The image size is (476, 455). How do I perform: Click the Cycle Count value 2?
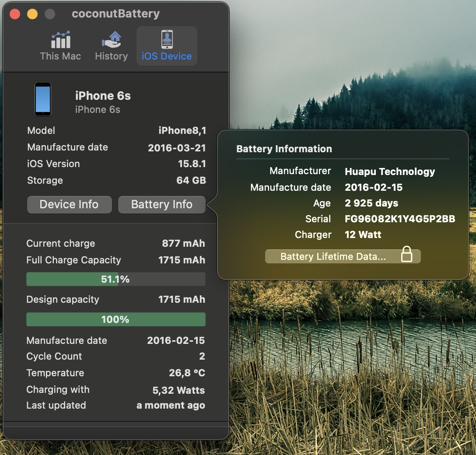[202, 356]
